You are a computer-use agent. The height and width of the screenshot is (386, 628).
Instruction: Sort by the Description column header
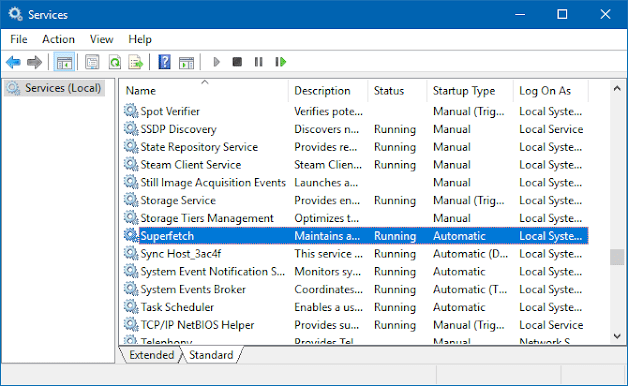coord(327,91)
